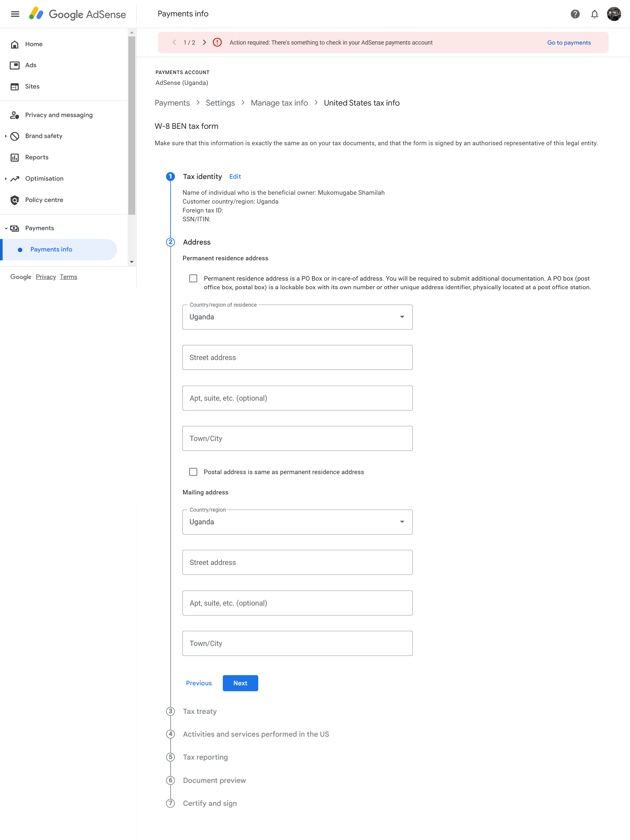Select Payments info in the sidebar
630x840 pixels.
point(58,250)
